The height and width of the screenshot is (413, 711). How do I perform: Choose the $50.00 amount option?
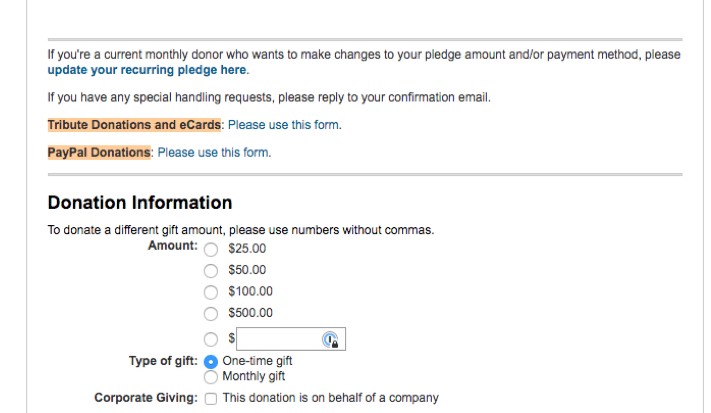point(210,270)
